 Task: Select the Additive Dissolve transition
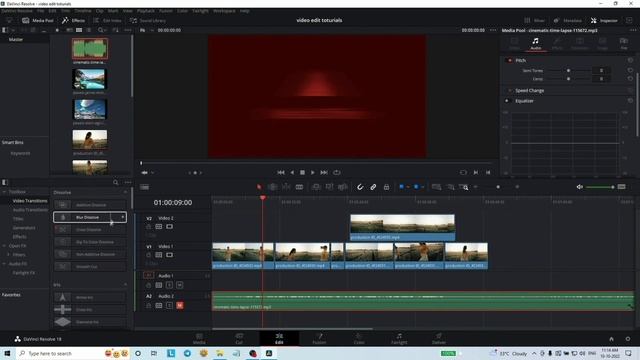pyautogui.click(x=90, y=205)
